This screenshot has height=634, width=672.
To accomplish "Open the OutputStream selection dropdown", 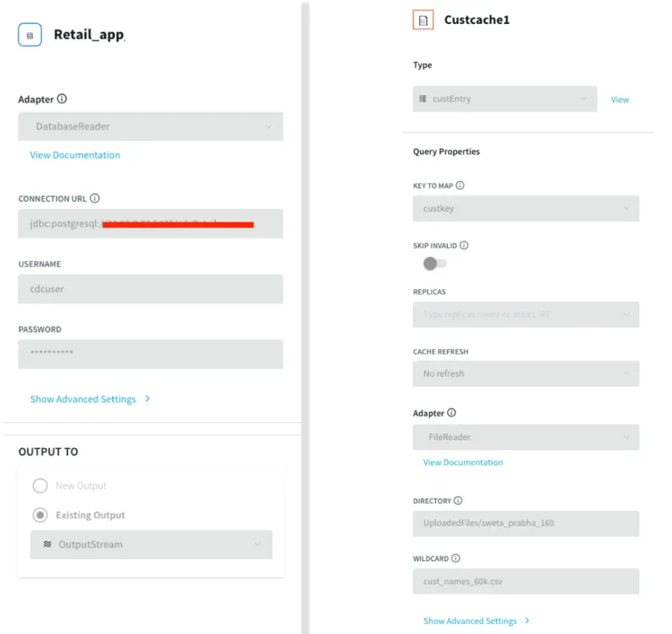I will click(151, 544).
